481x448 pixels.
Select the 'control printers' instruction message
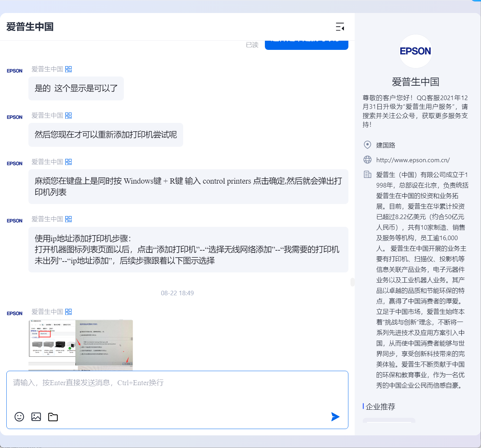point(188,186)
